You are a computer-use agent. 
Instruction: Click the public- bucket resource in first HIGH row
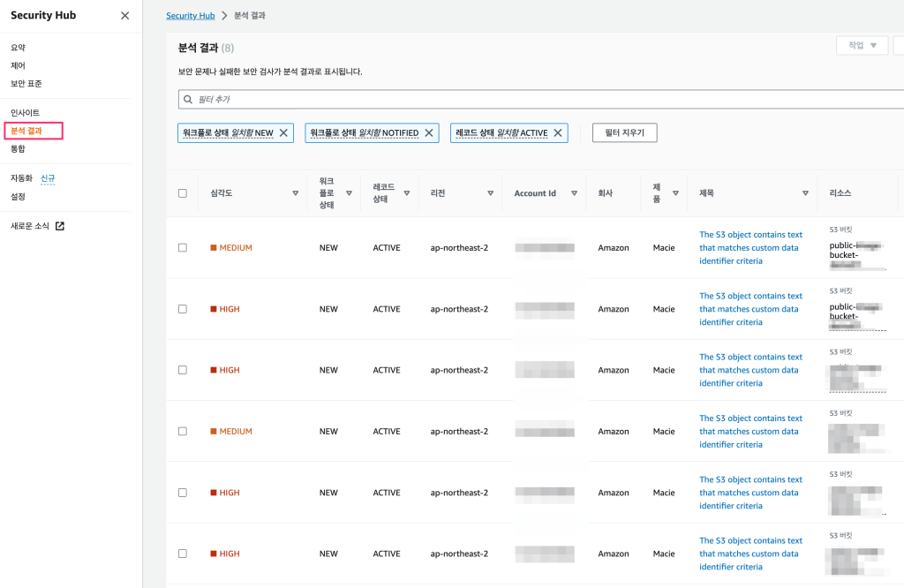pyautogui.click(x=856, y=316)
